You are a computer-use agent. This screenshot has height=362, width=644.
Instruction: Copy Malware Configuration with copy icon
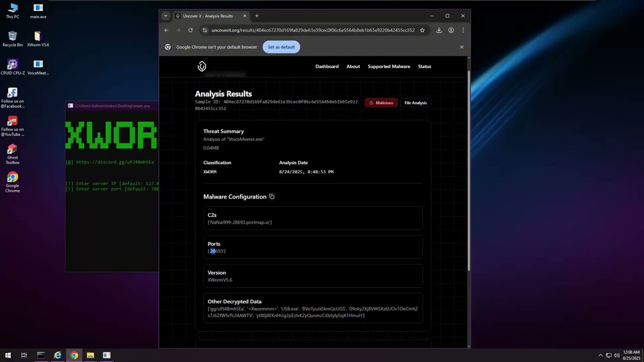pyautogui.click(x=272, y=197)
